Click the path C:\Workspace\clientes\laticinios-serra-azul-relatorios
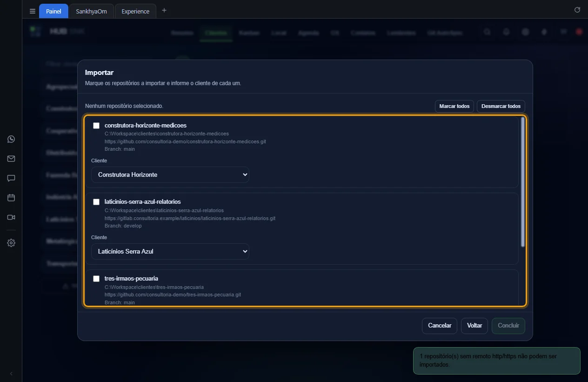 [164, 210]
